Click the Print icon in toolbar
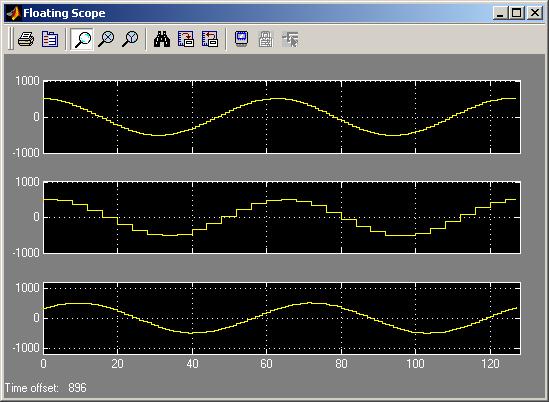 (x=26, y=39)
